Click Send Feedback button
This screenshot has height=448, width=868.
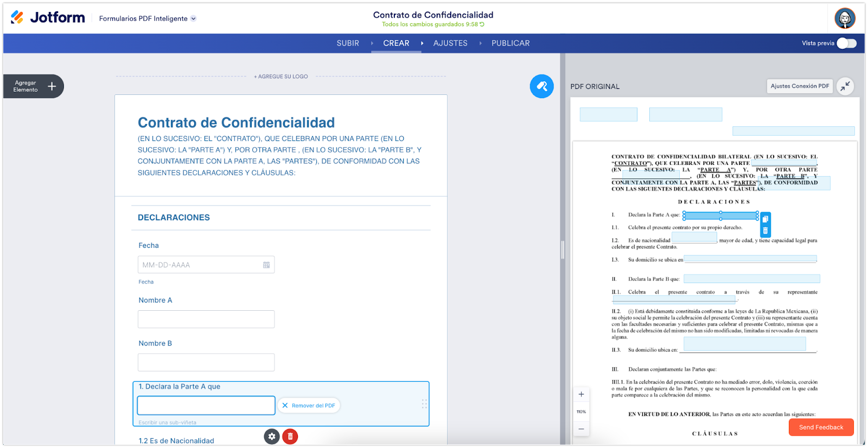tap(821, 427)
